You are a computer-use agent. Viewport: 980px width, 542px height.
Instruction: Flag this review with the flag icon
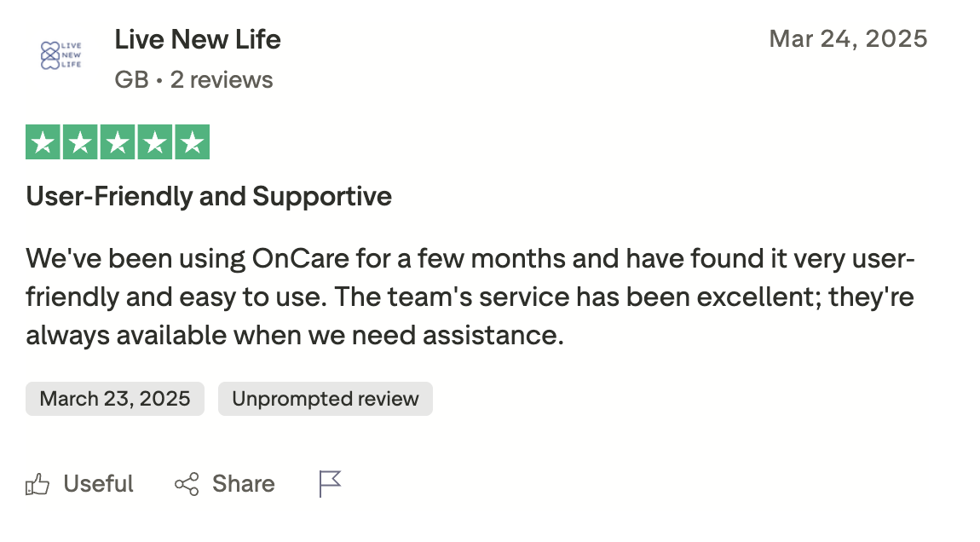[330, 484]
